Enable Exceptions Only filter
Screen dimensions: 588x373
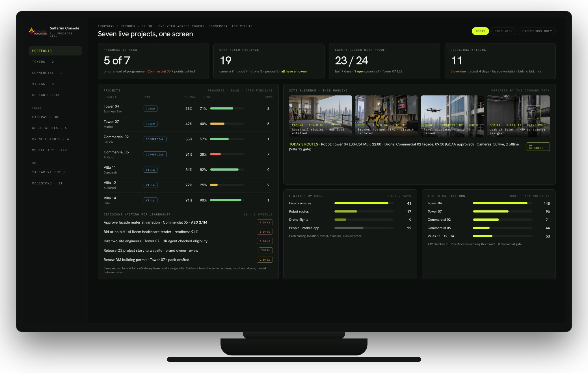click(x=537, y=31)
